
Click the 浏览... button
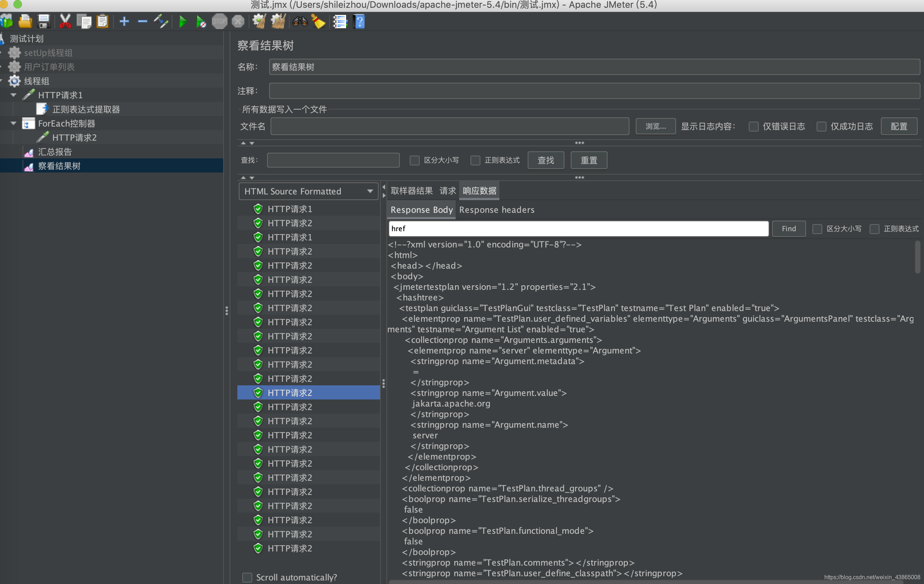[656, 126]
